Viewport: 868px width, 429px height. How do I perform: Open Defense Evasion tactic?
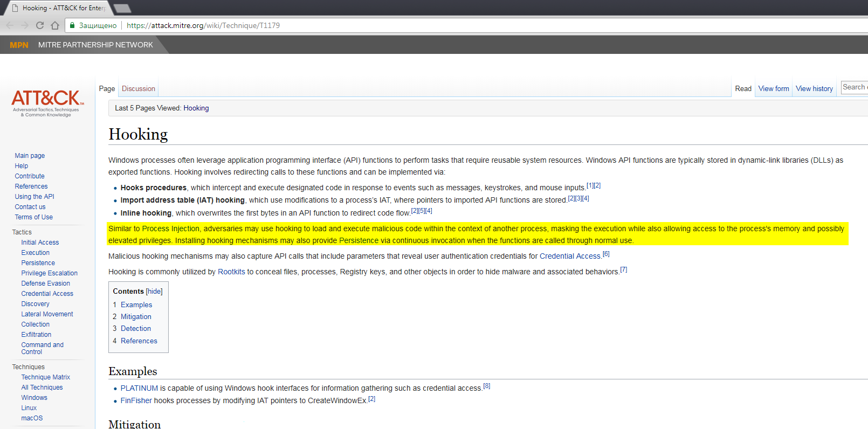click(x=46, y=283)
